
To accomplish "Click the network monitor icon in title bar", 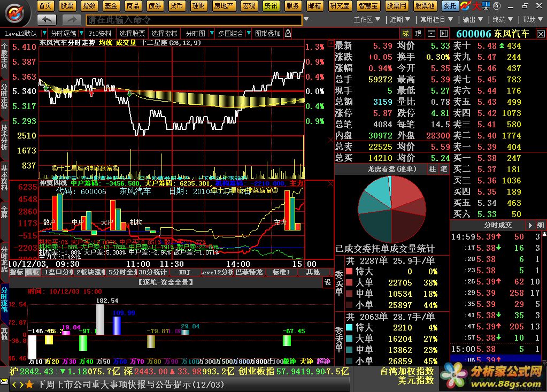I will (x=486, y=5).
